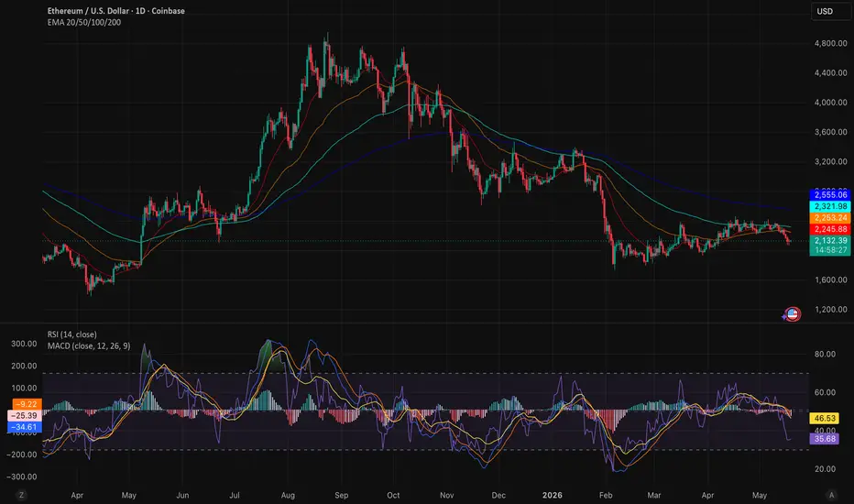Click the 4,800.00 price axis label
The width and height of the screenshot is (854, 504).
pos(830,43)
